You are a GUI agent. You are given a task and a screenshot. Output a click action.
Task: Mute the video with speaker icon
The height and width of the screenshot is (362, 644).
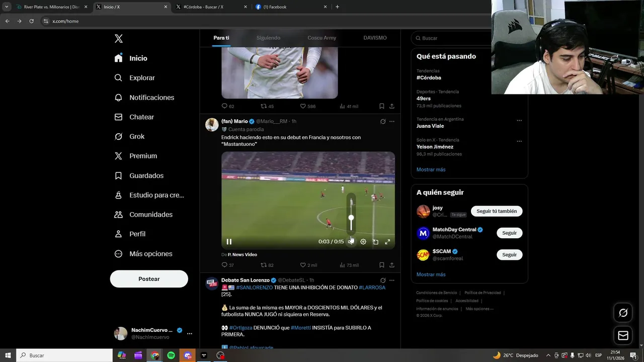click(x=351, y=242)
